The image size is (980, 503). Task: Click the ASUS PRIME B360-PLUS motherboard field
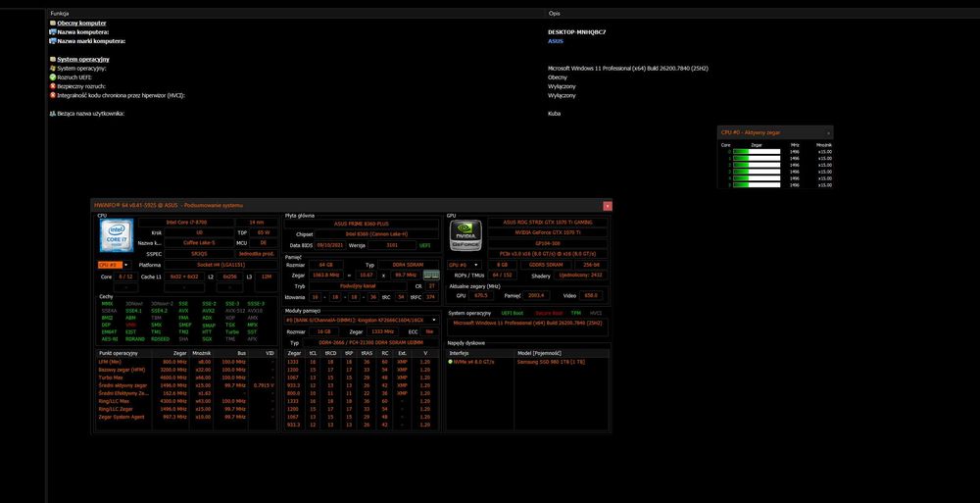tap(362, 224)
